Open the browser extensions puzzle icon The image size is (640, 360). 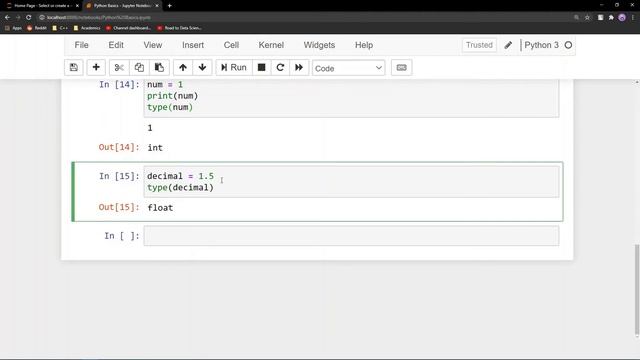pos(611,18)
